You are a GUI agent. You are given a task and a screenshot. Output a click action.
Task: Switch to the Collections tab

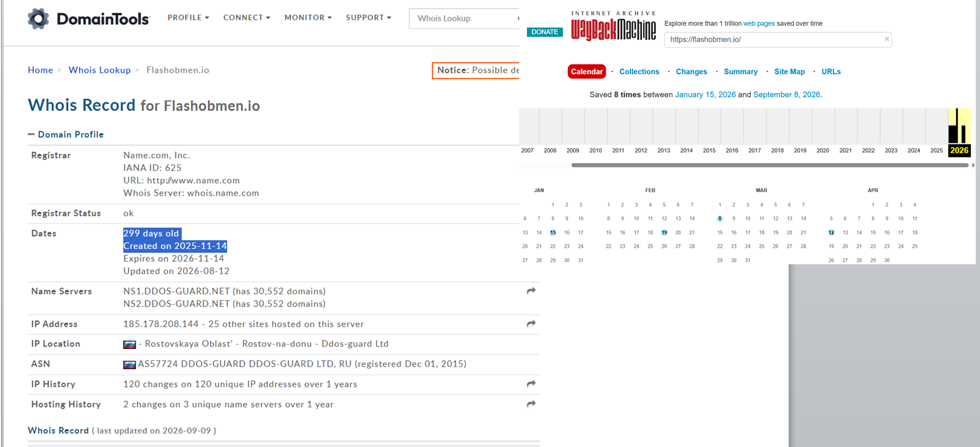coord(639,72)
